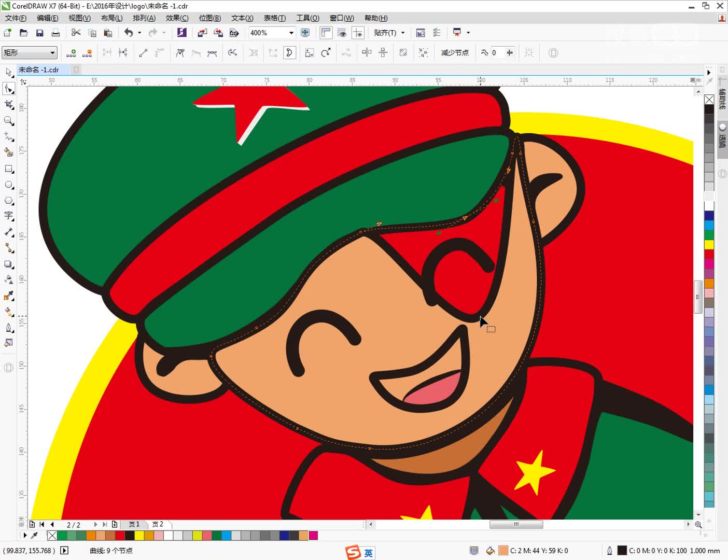Screen dimensions: 728x560
Task: Create a new document with New icon
Action: tap(8, 33)
